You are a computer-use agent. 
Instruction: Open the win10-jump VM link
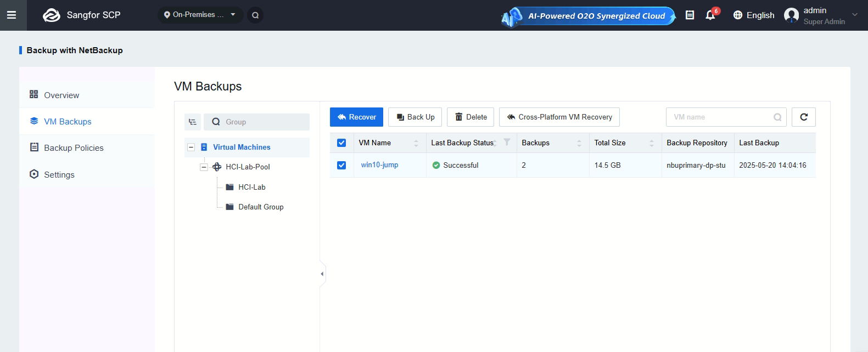coord(379,165)
